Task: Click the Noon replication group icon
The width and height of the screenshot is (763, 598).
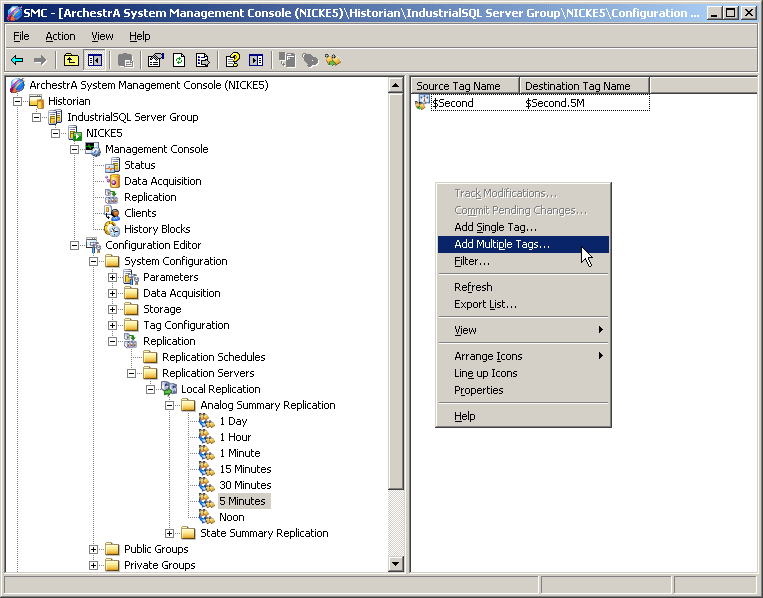Action: click(x=207, y=517)
